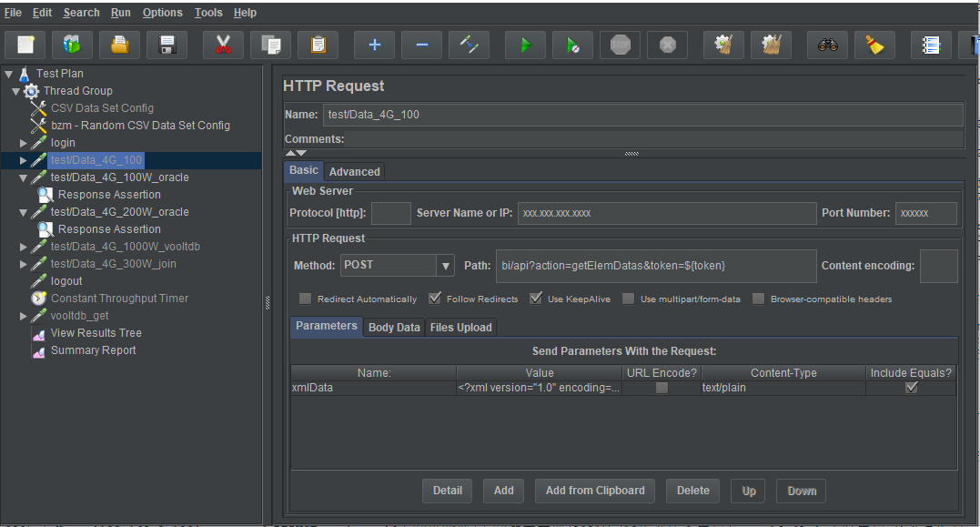Click the Cut scissors icon
Screen dimensions: 980x527
(223, 45)
